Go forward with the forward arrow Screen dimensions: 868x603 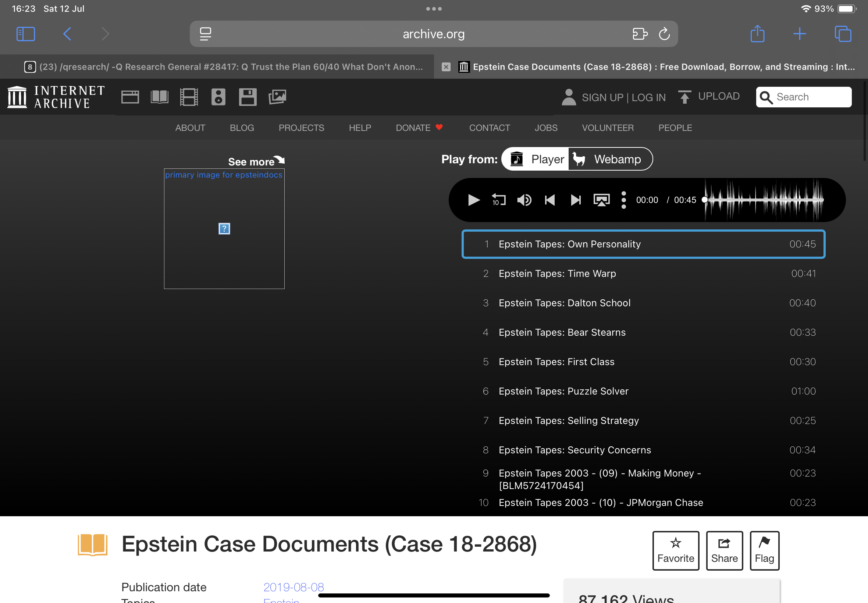coord(106,34)
